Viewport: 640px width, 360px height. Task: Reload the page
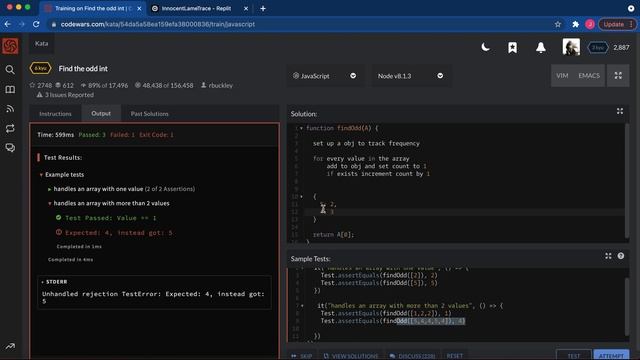click(x=36, y=24)
